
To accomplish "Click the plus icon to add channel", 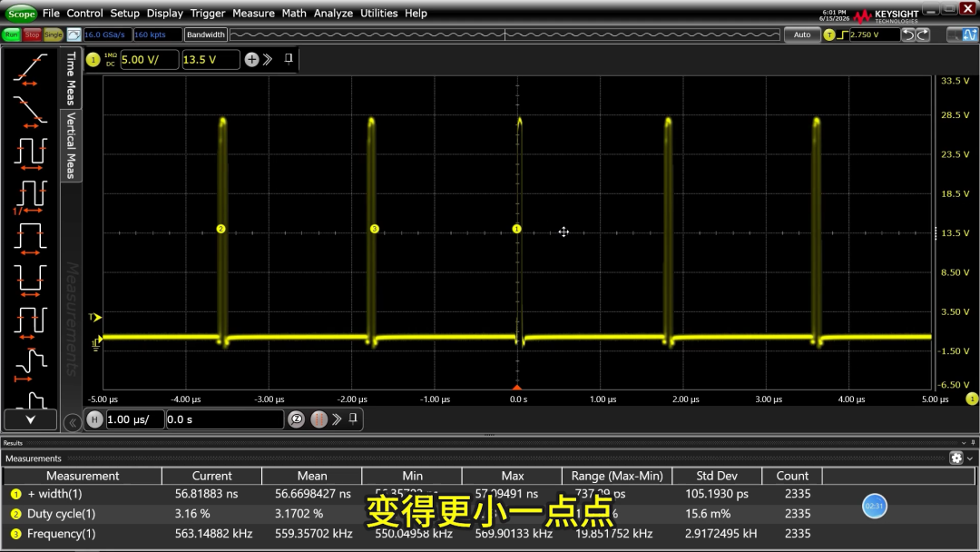I will (251, 59).
